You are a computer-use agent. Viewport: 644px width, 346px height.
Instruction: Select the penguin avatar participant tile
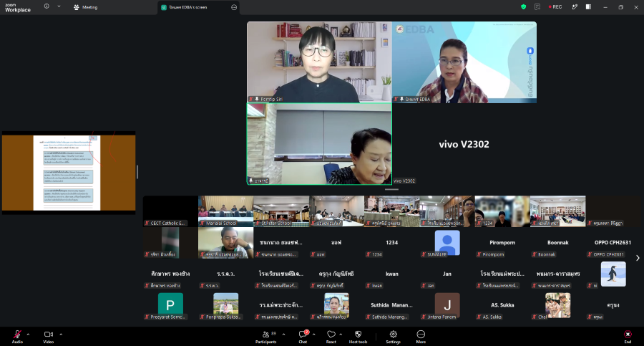point(613,274)
